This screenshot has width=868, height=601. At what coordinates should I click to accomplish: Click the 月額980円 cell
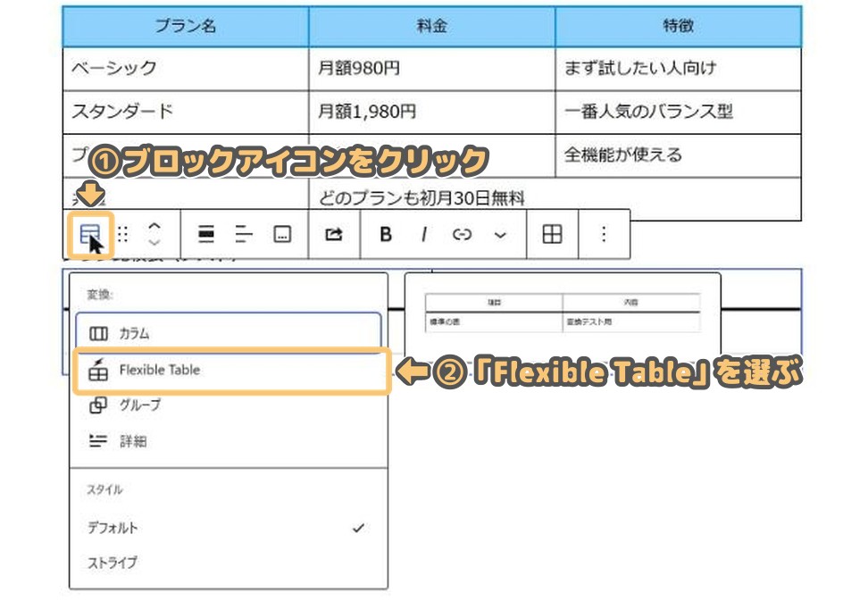[432, 69]
